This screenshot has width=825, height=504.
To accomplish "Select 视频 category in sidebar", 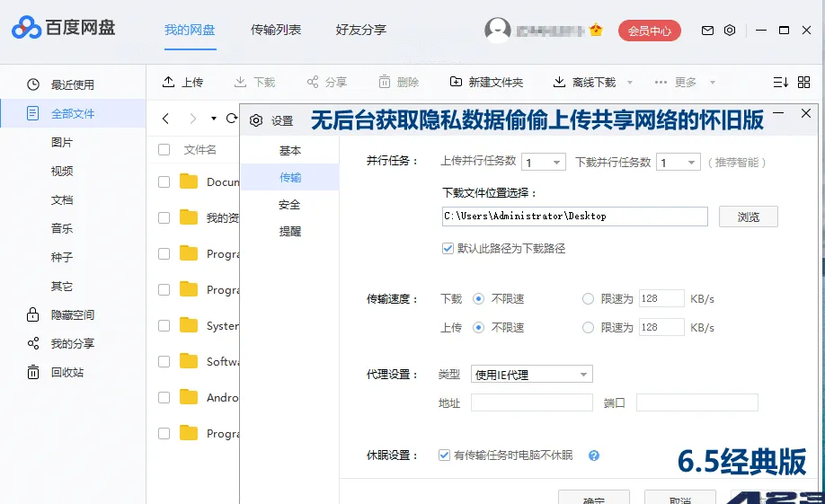I will (x=62, y=171).
